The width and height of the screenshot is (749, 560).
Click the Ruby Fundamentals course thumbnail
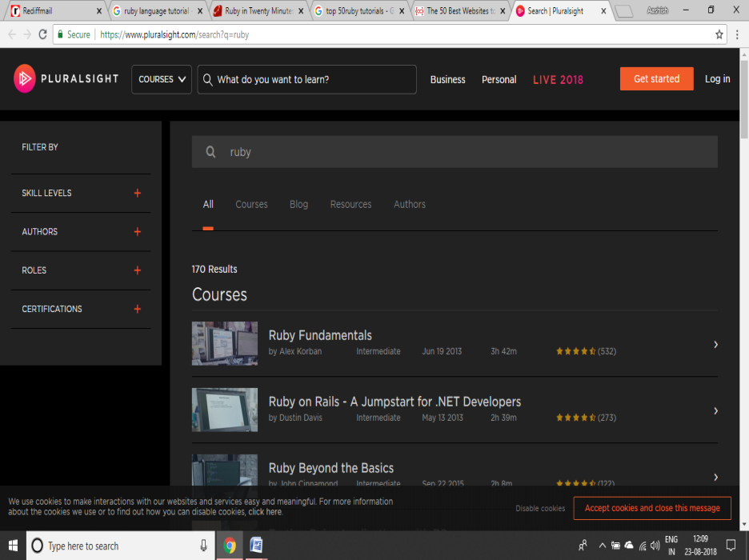coord(225,343)
